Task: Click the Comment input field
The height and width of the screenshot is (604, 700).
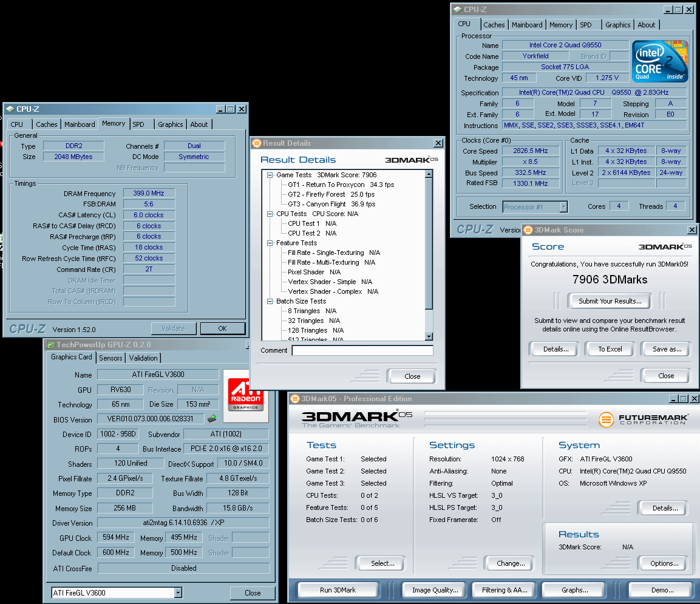Action: pos(362,350)
